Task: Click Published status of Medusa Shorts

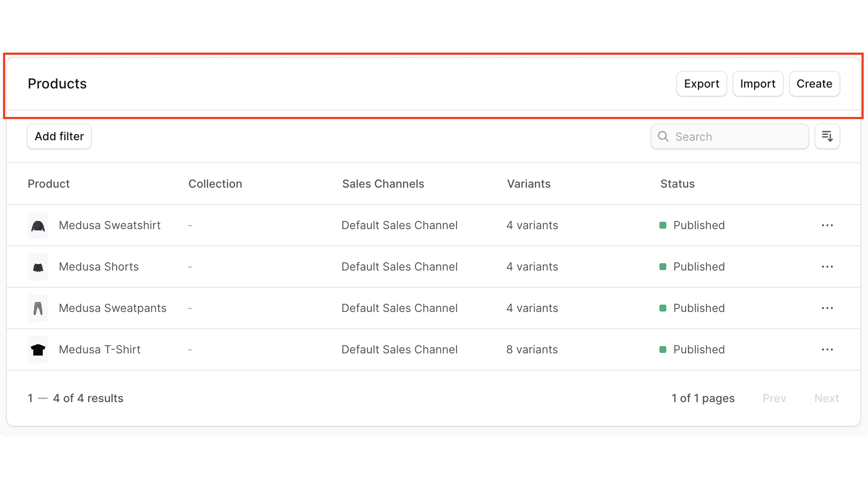Action: (x=698, y=267)
